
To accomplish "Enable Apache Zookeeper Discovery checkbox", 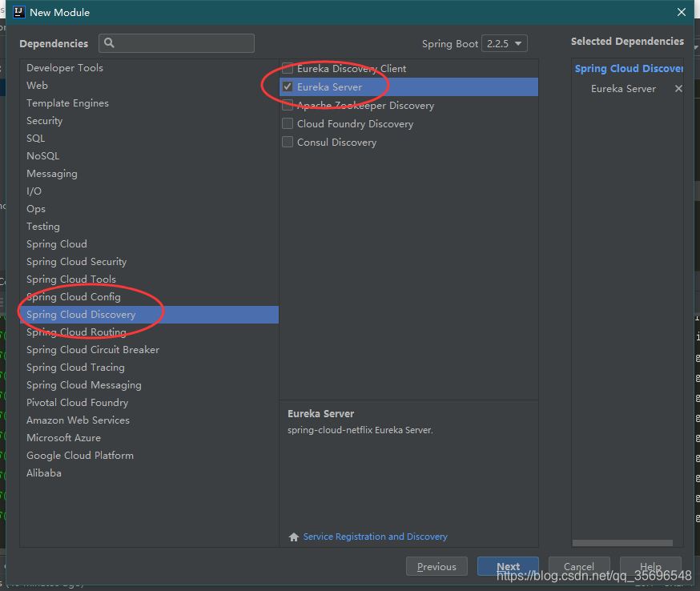I will click(288, 106).
